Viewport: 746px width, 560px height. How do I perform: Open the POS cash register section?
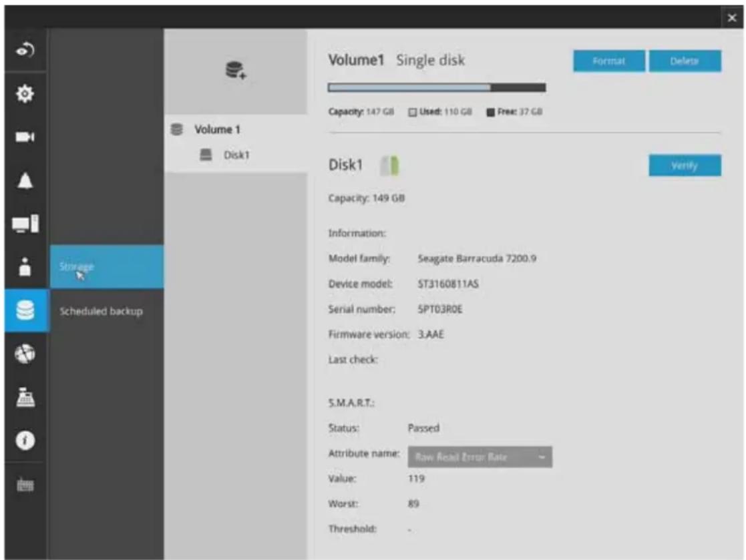tap(25, 397)
